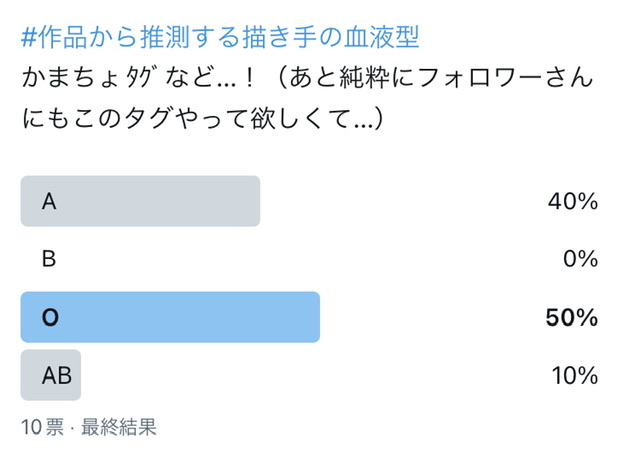
Task: Click the 10% result value
Action: click(x=574, y=375)
